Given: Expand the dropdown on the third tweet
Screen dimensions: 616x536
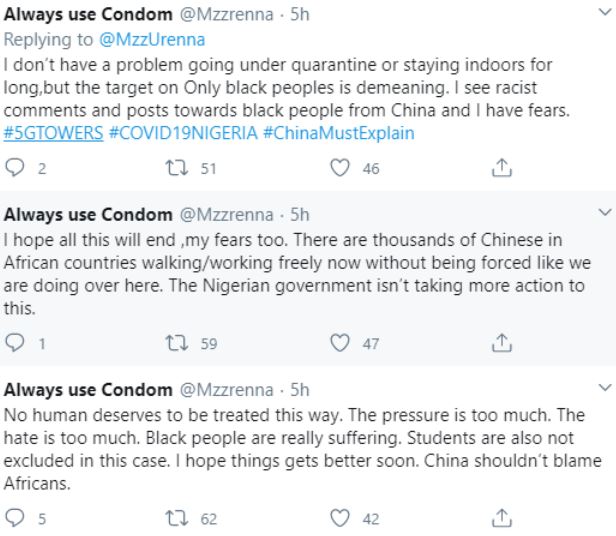Looking at the screenshot, I should pyautogui.click(x=603, y=387).
